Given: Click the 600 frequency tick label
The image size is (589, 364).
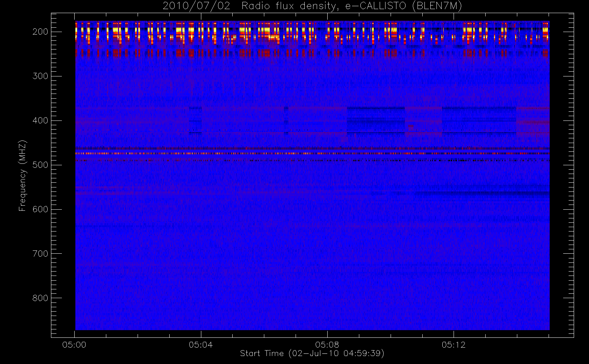Looking at the screenshot, I should 40,209.
